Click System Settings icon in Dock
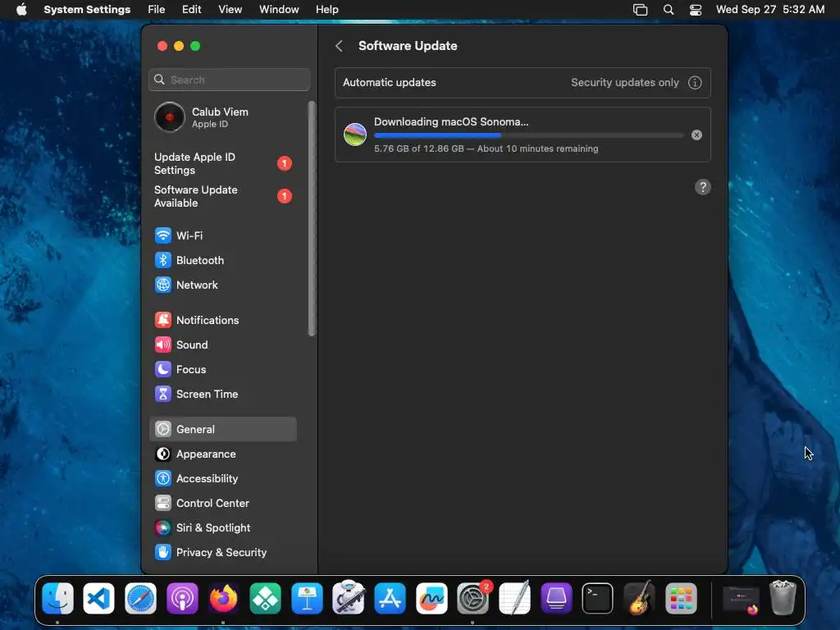This screenshot has height=630, width=840. 473,598
